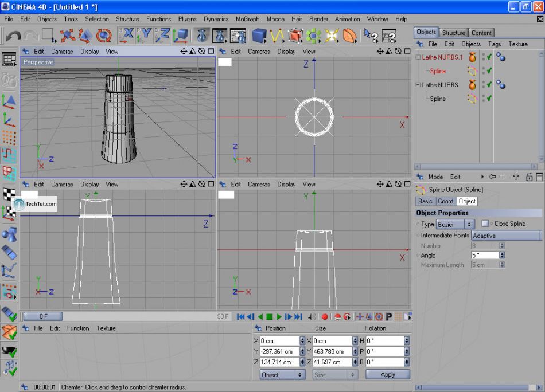Add a Cube primitive object
Image resolution: width=545 pixels, height=392 pixels.
click(x=259, y=36)
